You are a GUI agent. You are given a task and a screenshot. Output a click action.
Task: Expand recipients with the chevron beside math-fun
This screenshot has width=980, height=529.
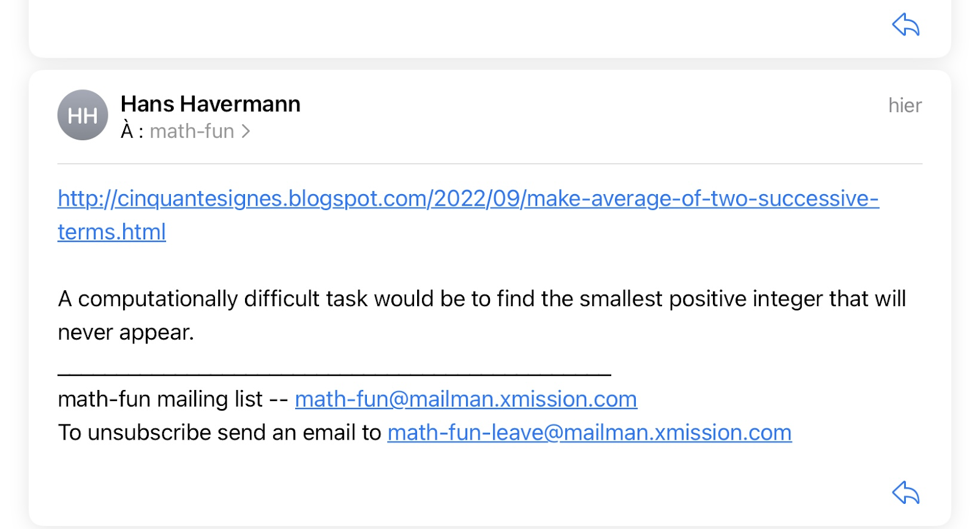click(246, 131)
